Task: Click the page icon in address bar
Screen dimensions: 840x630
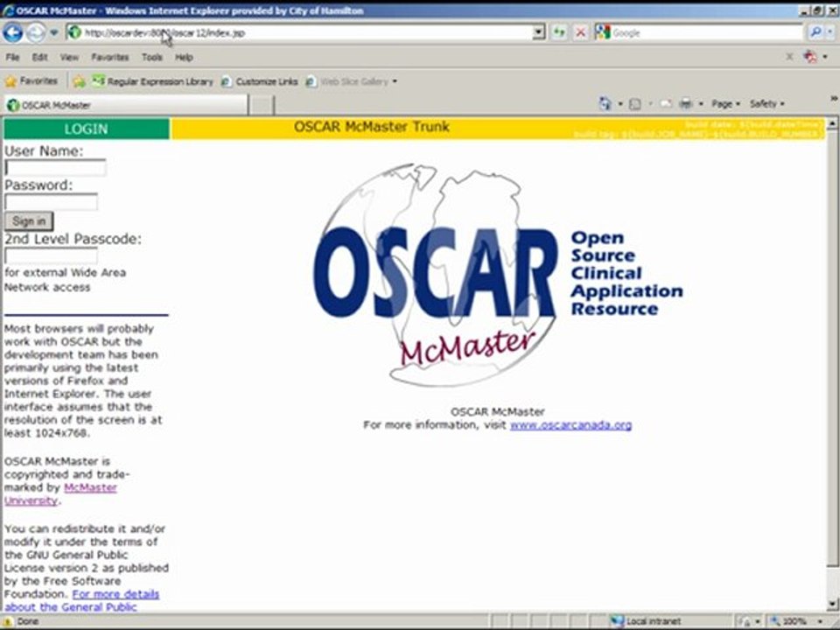Action: coord(74,32)
